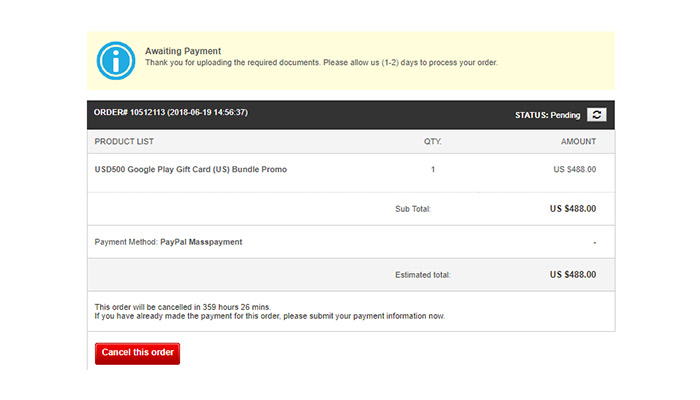Click the Sub Total label
Viewport: 700px width, 400px height.
(x=413, y=209)
